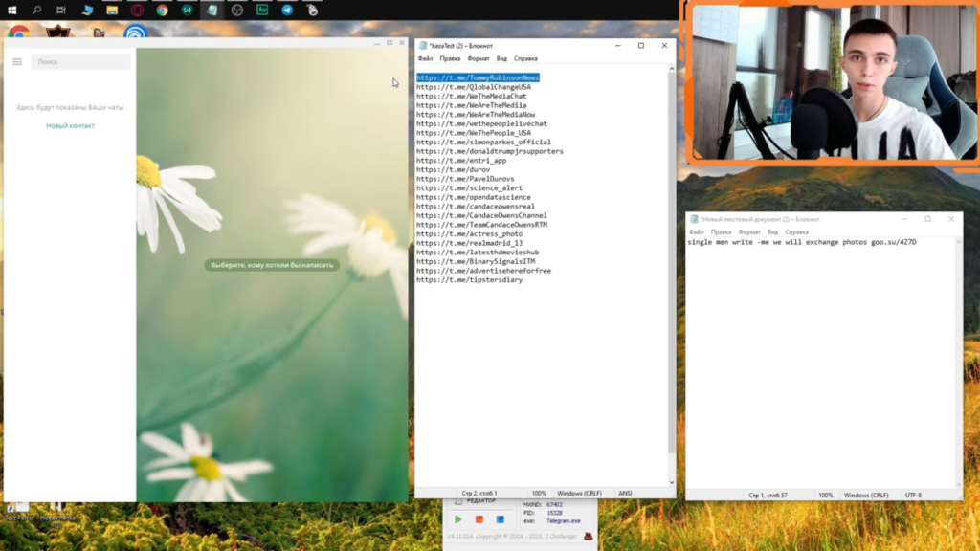Click the 'PavelDurovs' URL line

466,179
